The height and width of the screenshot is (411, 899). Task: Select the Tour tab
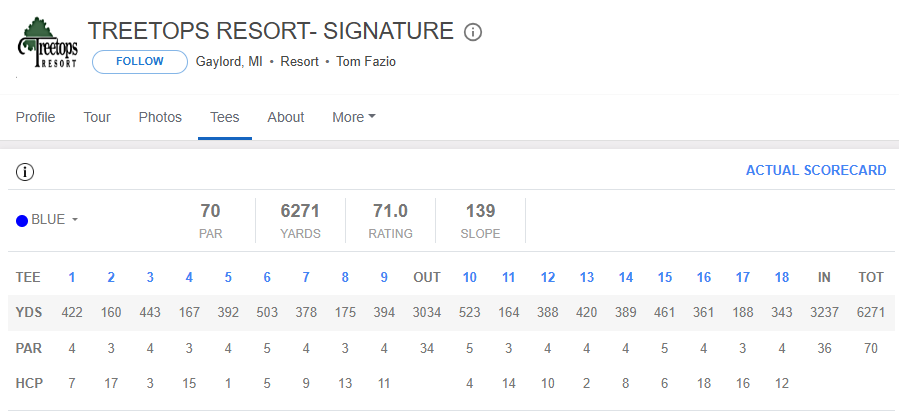pos(97,118)
